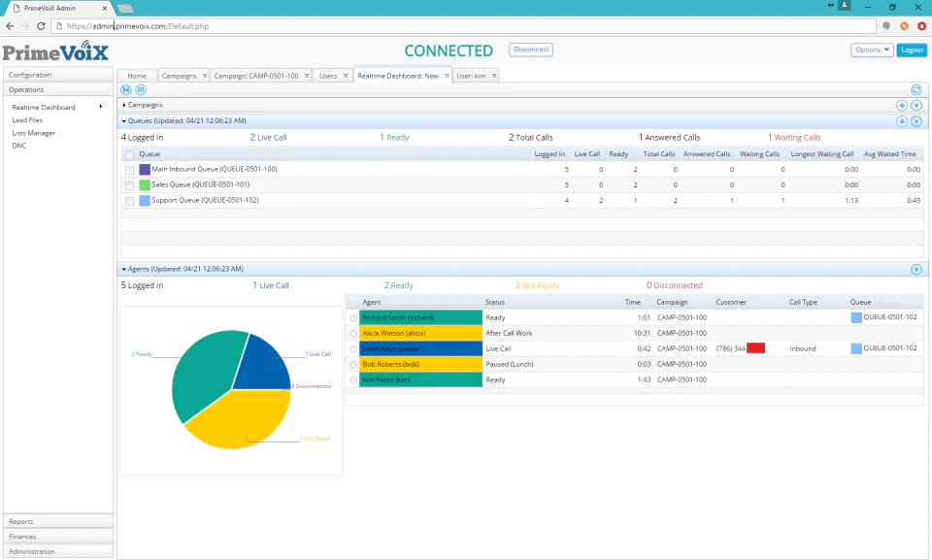Click the save-as dashboard icon beside save
Image resolution: width=932 pixels, height=560 pixels.
pos(141,89)
